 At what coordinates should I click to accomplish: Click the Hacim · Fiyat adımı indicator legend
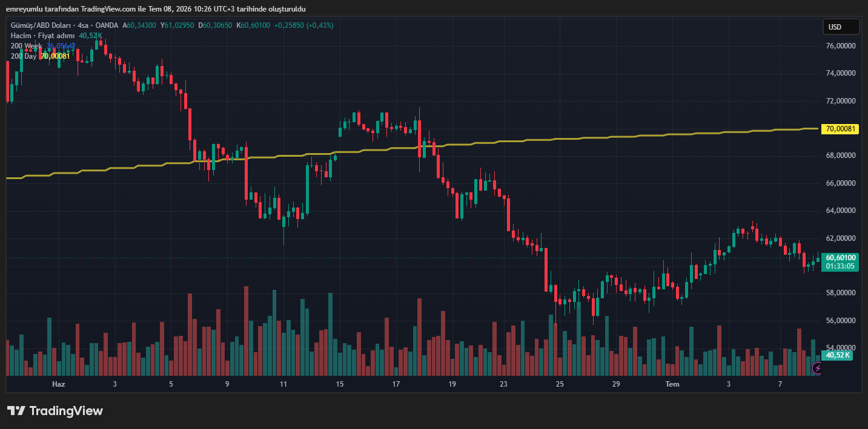(x=42, y=36)
